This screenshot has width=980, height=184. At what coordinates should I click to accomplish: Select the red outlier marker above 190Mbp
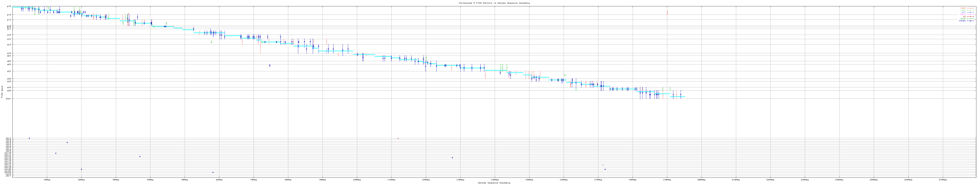click(x=667, y=13)
